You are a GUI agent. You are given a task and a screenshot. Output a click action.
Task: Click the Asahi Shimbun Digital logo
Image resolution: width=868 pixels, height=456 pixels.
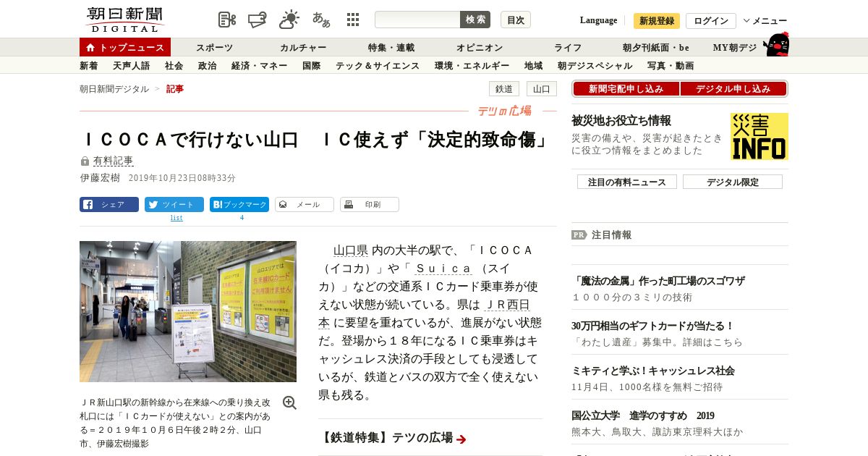[125, 19]
